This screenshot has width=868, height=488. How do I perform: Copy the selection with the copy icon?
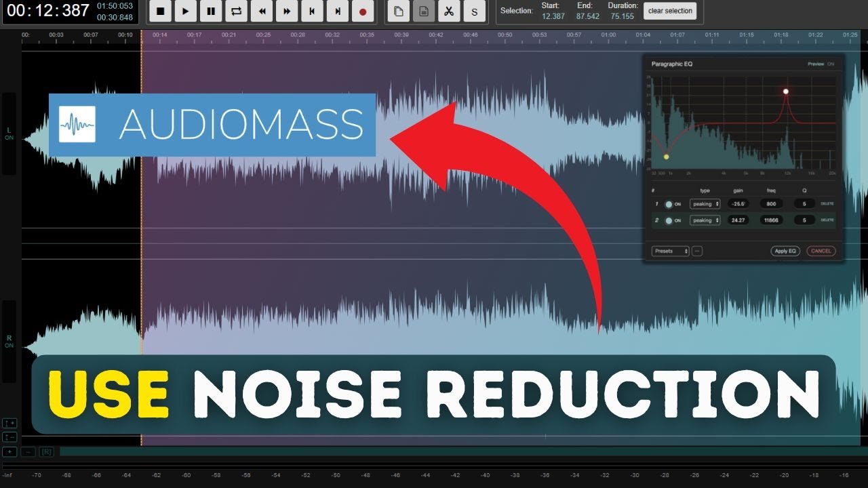coord(399,11)
